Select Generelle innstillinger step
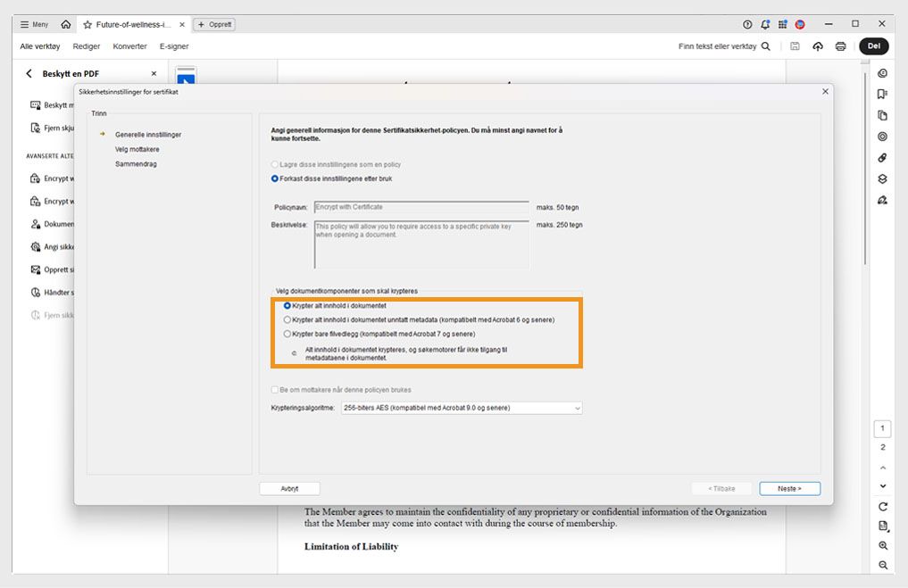 tap(147, 134)
